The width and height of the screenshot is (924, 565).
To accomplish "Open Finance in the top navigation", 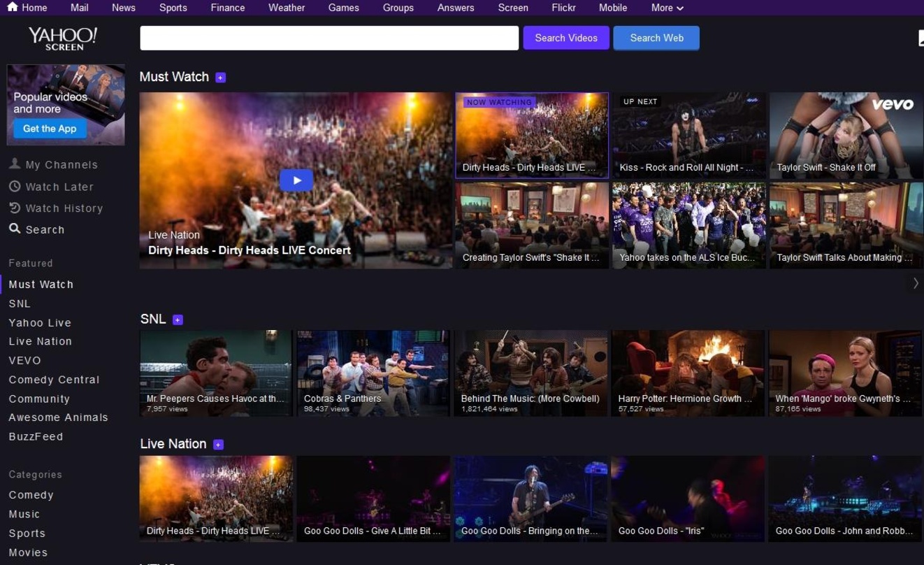I will pos(228,8).
